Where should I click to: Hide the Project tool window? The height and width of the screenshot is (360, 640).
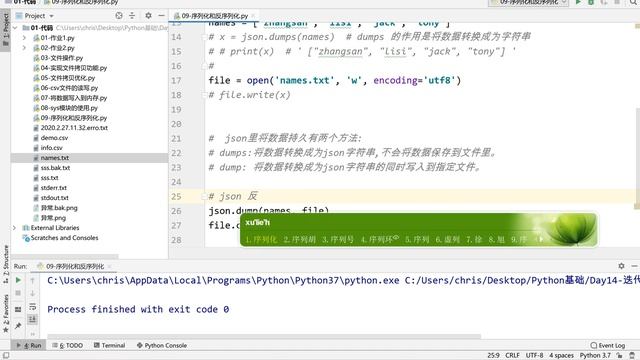tap(161, 16)
